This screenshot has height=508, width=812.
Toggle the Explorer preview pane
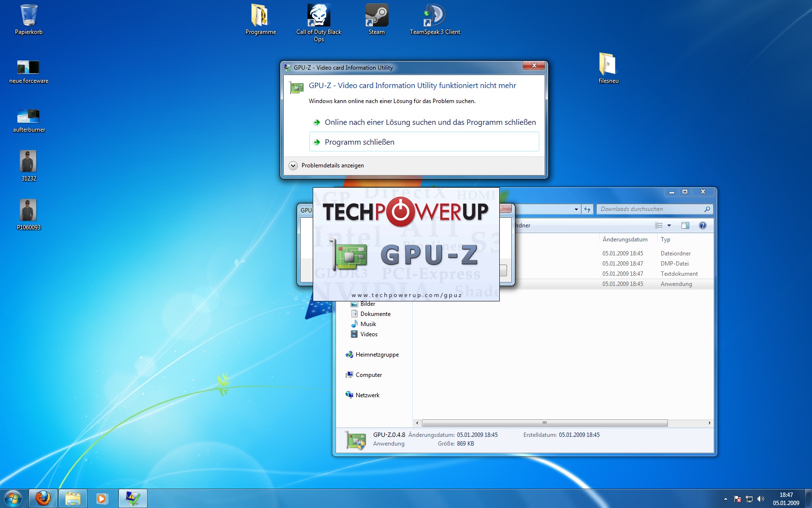[x=685, y=225]
